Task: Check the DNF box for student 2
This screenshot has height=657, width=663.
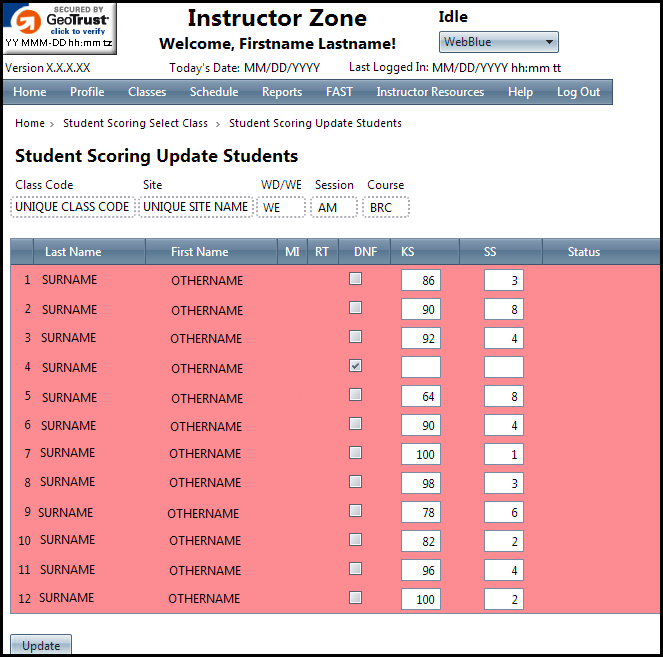Action: tap(355, 307)
